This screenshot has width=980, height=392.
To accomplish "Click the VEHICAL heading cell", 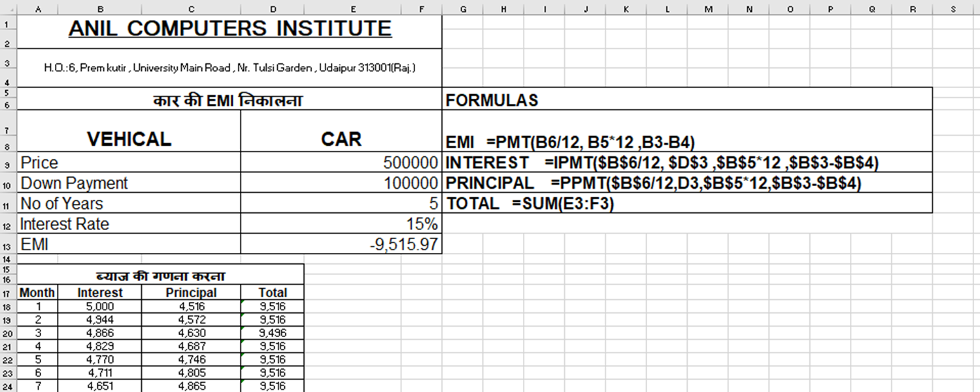I will pyautogui.click(x=129, y=139).
